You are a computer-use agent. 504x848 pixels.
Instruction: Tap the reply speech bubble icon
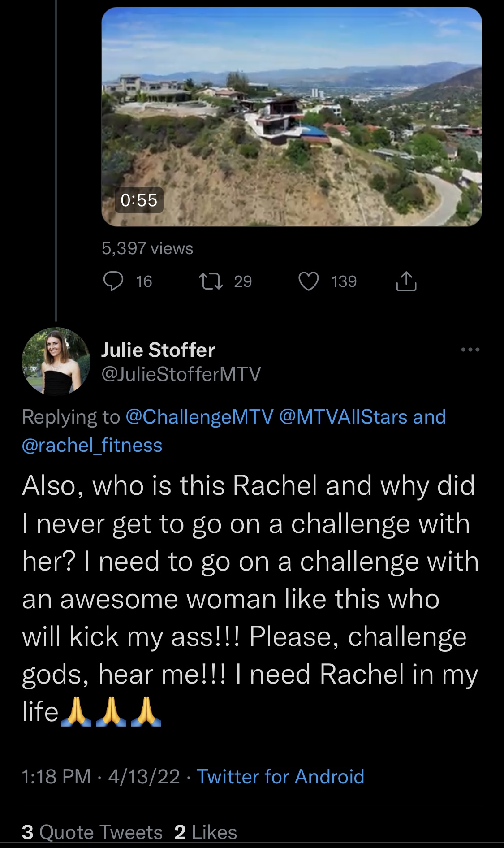113,281
